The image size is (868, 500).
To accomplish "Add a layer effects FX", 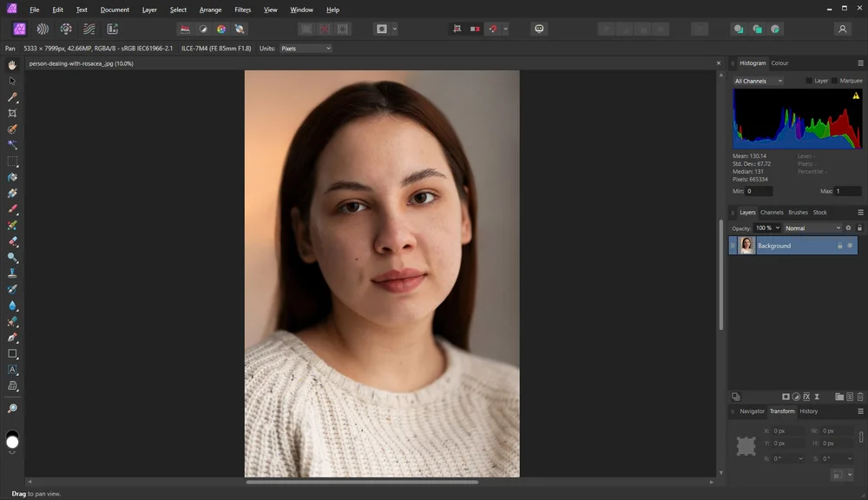I will 806,397.
